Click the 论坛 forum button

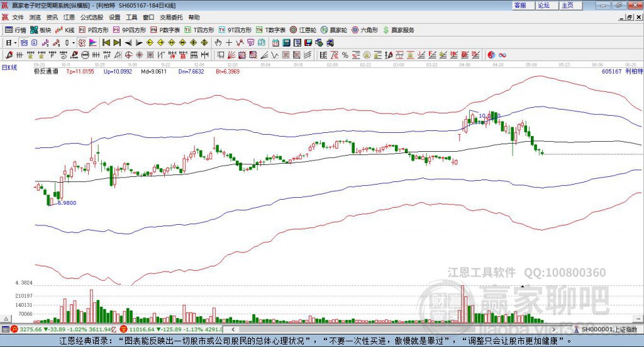coord(547,5)
